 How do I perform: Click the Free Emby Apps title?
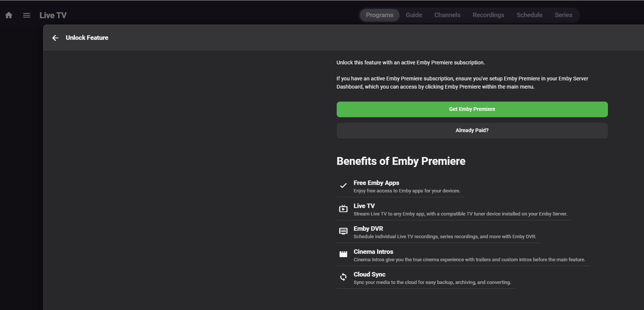376,183
